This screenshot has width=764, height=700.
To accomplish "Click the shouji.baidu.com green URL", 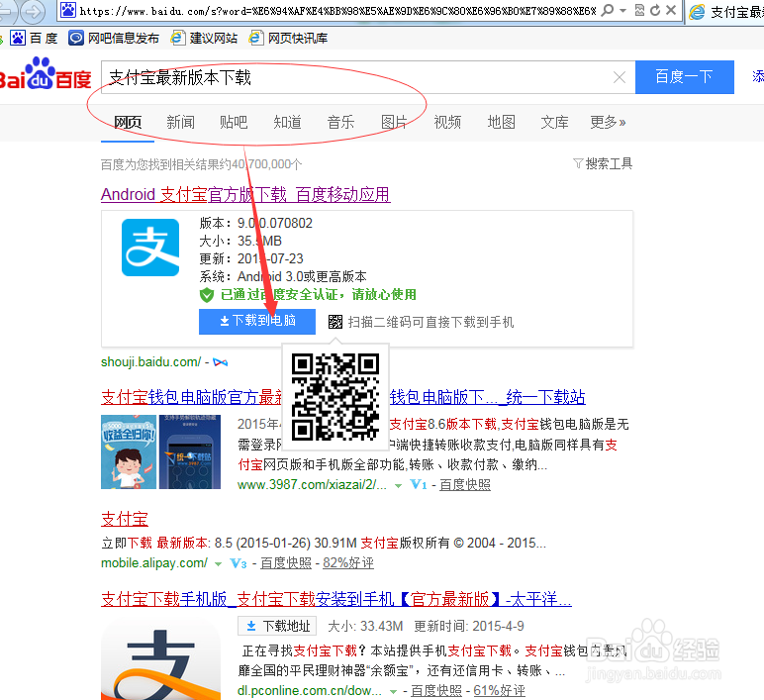I will [x=150, y=361].
